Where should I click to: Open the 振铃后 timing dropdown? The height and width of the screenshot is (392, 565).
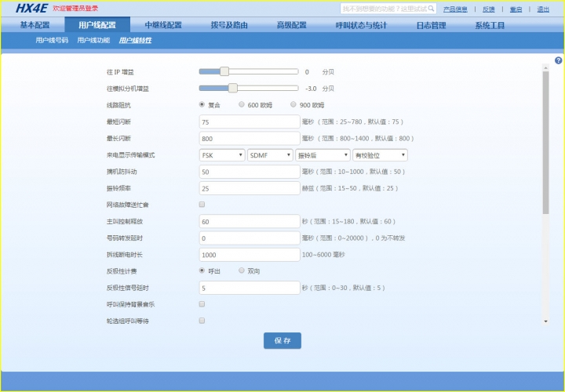tap(323, 155)
